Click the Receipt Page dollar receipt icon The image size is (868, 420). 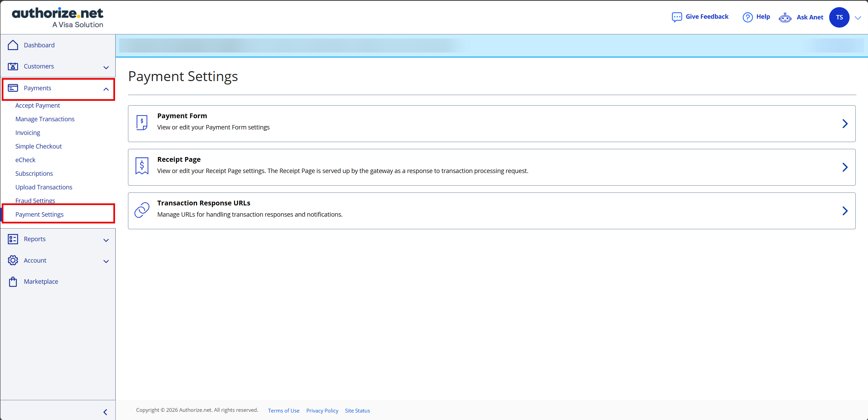point(142,166)
